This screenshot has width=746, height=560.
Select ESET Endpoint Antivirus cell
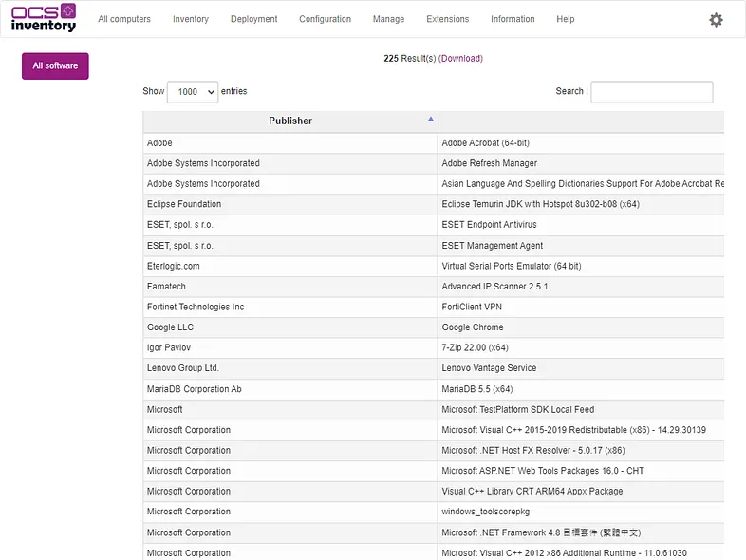pyautogui.click(x=581, y=225)
